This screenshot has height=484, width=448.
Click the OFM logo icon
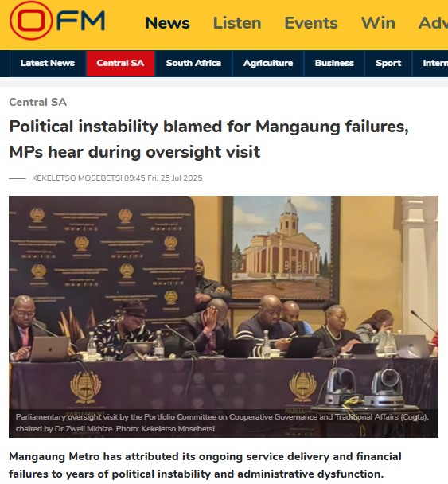57,21
